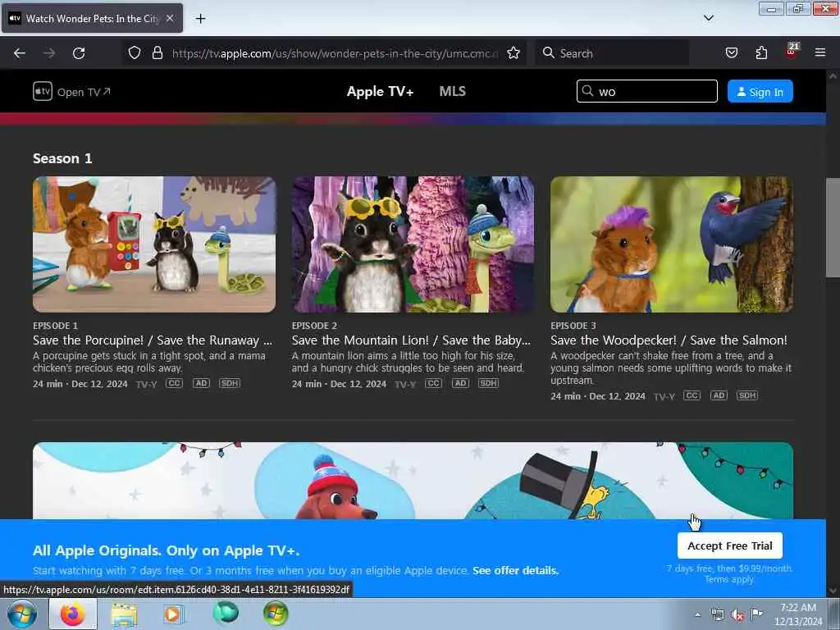Click the scrollbar down arrow
The height and width of the screenshot is (630, 840).
tap(833, 591)
